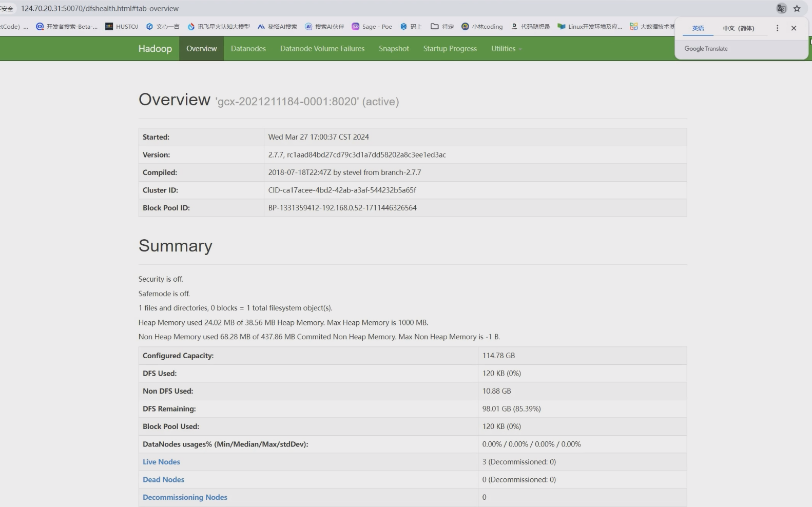This screenshot has width=812, height=507.
Task: Click the Version value 2.7.7
Action: coord(357,155)
